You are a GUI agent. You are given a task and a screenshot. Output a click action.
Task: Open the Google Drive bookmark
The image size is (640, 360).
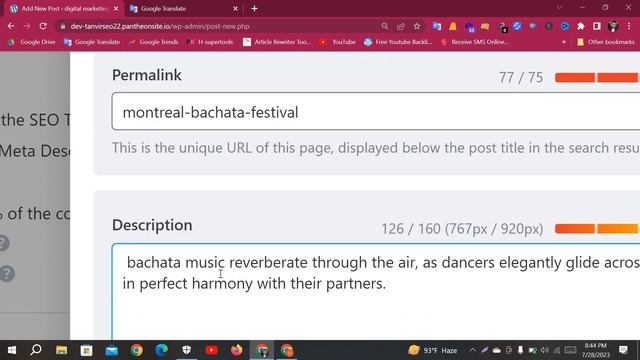click(32, 42)
